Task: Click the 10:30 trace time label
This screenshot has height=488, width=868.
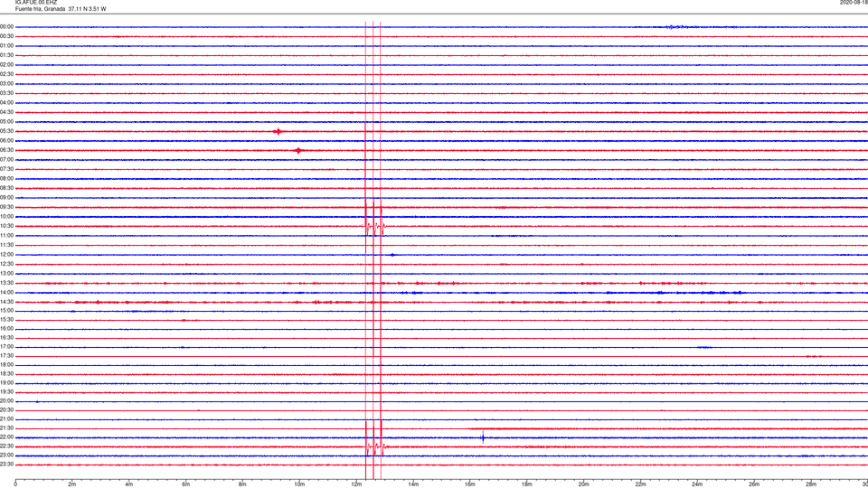Action: 6,226
